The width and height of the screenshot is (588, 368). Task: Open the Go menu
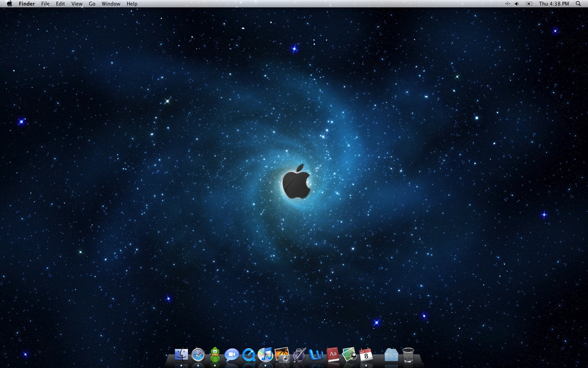pos(92,4)
